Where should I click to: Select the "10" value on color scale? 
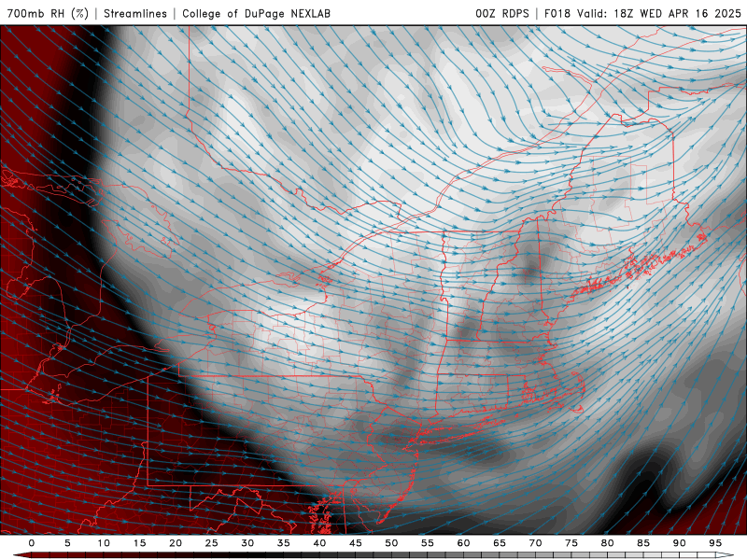tap(104, 543)
